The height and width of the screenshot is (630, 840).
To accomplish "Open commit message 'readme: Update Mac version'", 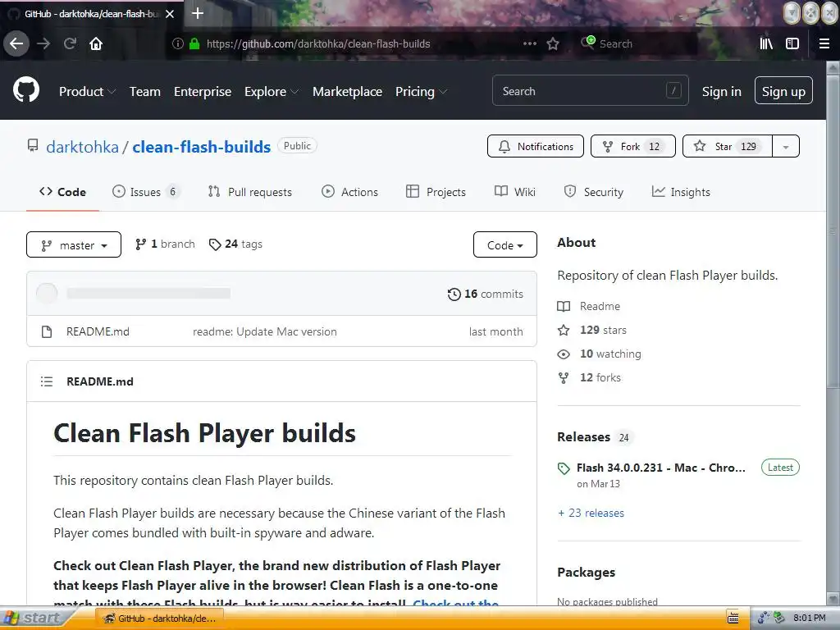I will [265, 331].
